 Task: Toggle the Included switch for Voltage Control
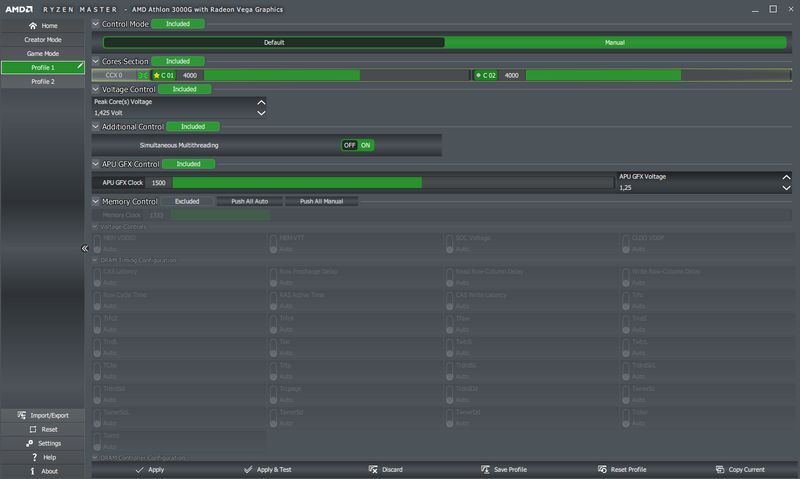click(x=184, y=89)
